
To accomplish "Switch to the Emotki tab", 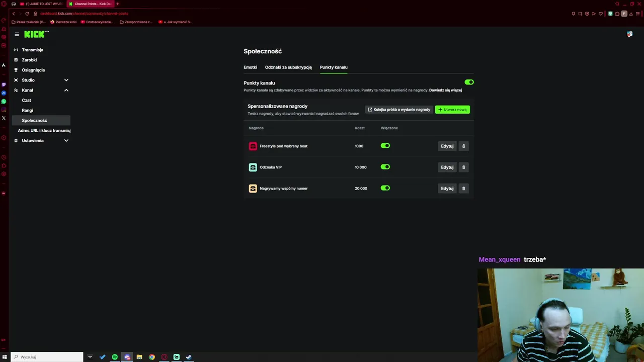I will click(x=250, y=67).
